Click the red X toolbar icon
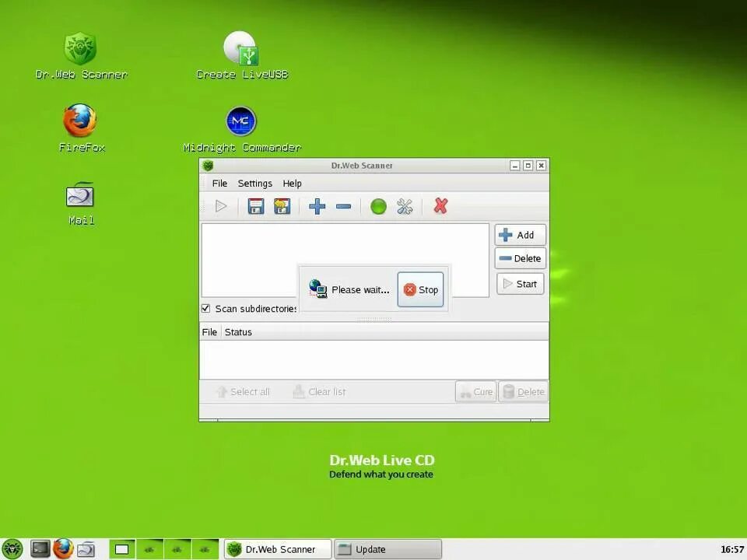The image size is (747, 560). 440,205
